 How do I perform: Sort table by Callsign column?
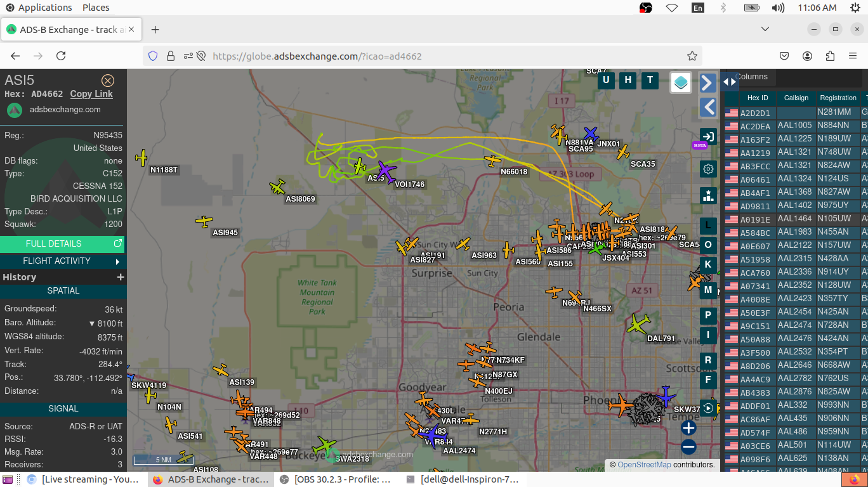click(x=796, y=98)
